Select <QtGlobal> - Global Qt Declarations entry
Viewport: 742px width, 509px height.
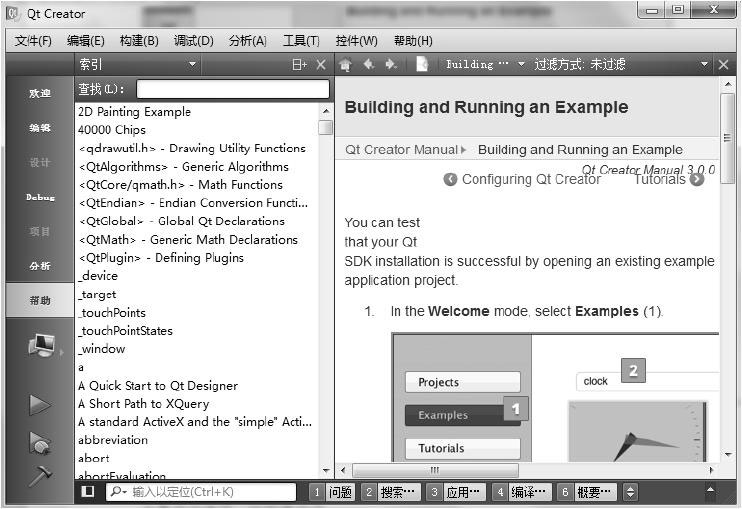(x=182, y=221)
